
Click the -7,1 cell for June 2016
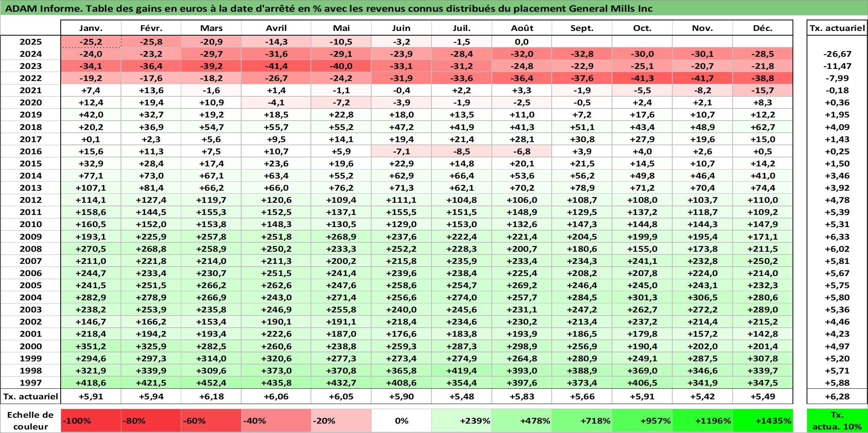(401, 152)
